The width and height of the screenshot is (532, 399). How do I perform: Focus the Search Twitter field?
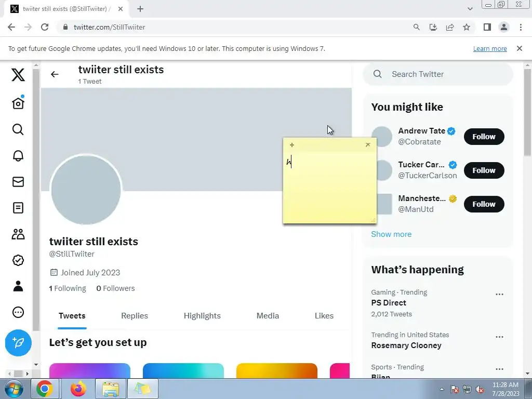click(438, 74)
